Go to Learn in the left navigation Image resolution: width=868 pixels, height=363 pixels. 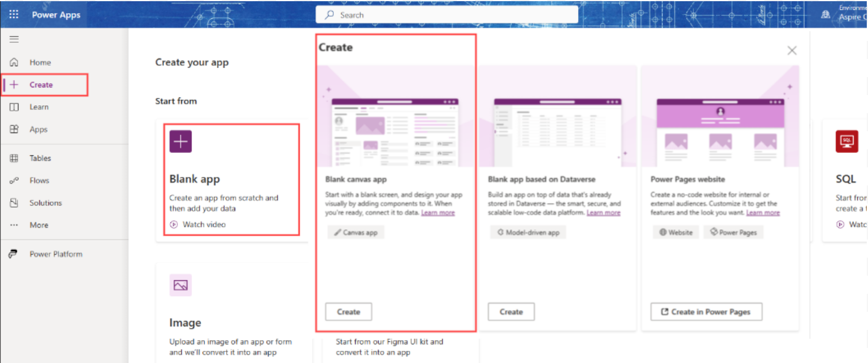click(39, 107)
